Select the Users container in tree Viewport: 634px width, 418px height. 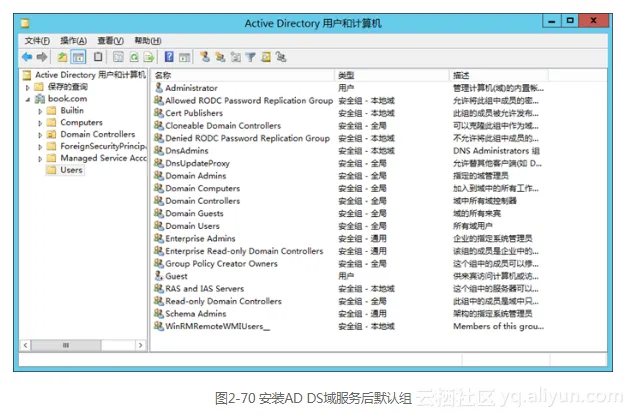pyautogui.click(x=71, y=170)
